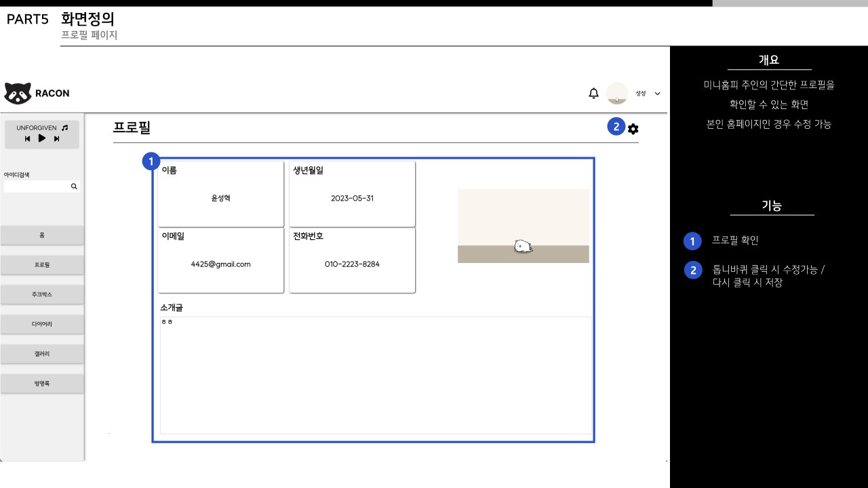Click the 프로필 확인 description text
868x488 pixels.
(735, 241)
